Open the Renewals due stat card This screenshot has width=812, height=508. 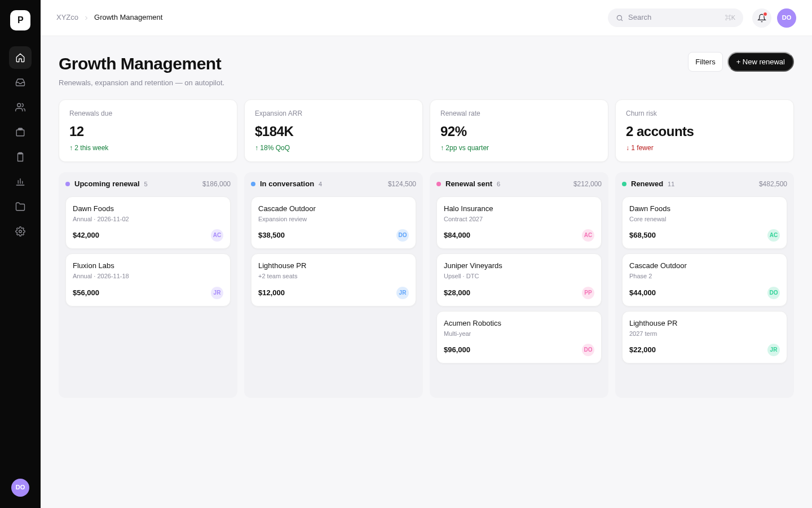(x=148, y=131)
